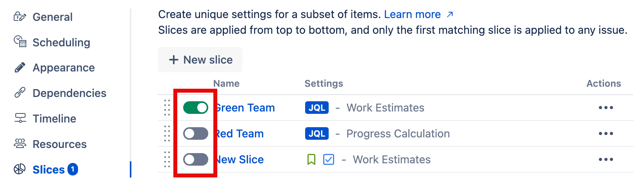Open actions menu for Red Team
This screenshot has width=644, height=190.
(x=606, y=133)
